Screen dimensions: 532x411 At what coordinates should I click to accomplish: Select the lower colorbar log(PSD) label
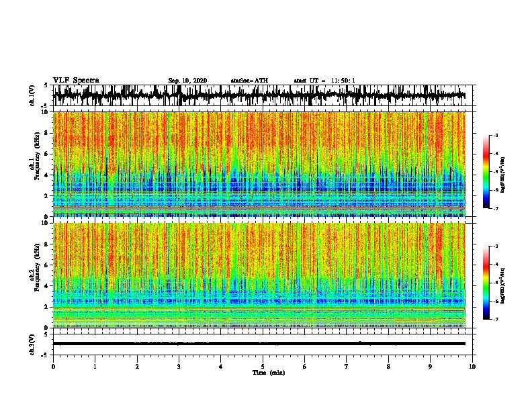(502, 285)
